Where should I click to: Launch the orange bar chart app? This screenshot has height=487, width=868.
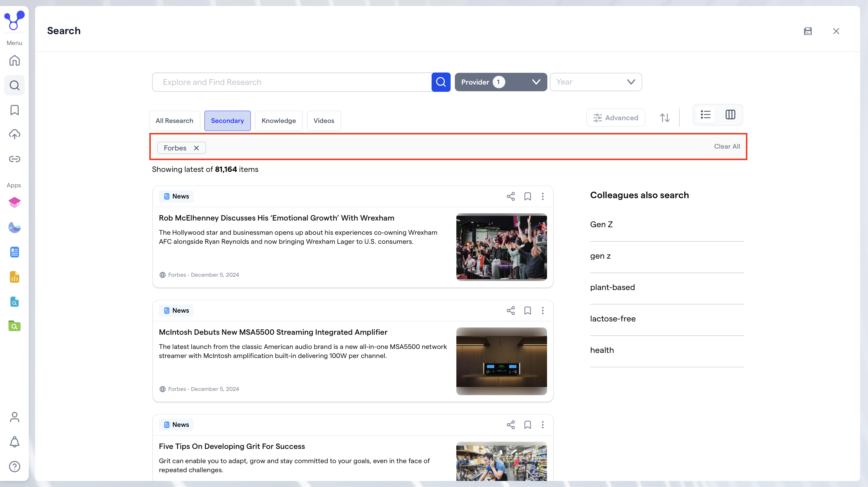[15, 277]
